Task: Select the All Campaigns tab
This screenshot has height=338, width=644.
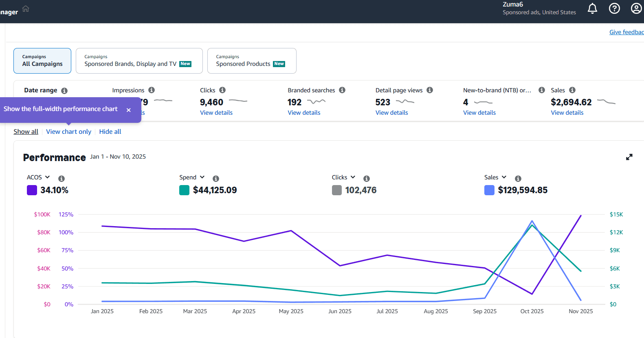Action: tap(42, 61)
